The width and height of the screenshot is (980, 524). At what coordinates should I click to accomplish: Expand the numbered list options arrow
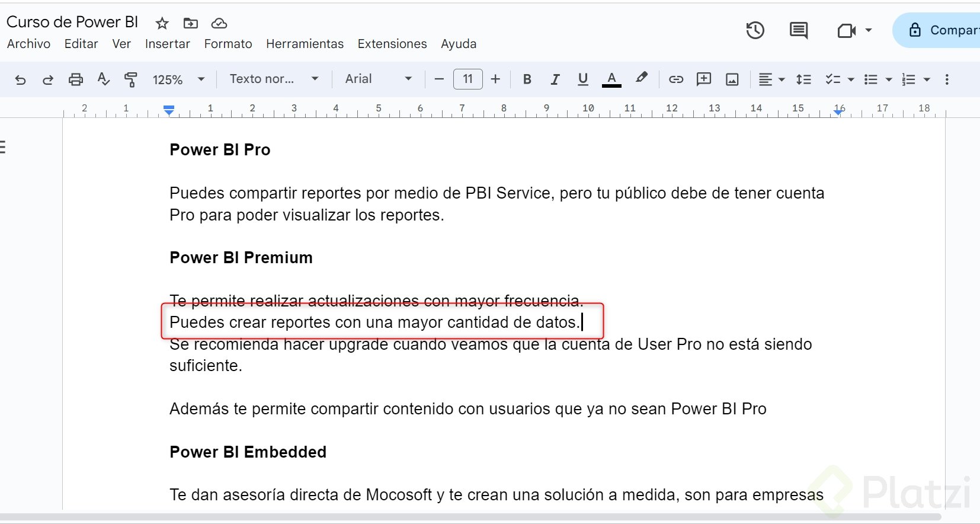pos(927,79)
